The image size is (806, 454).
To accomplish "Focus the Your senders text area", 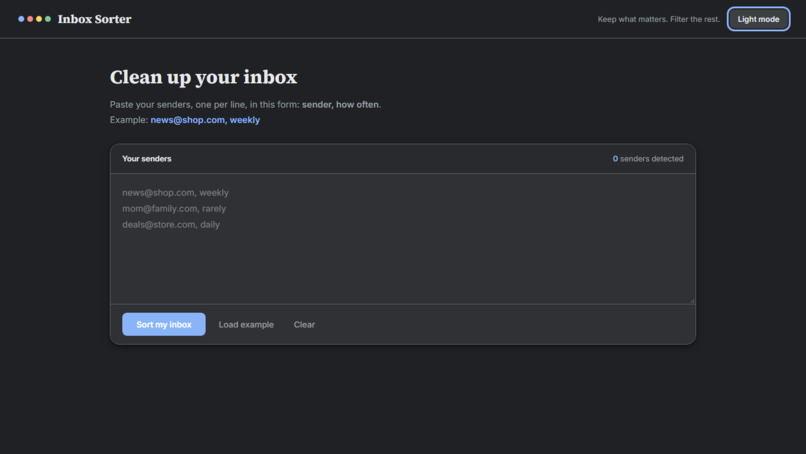I will coord(403,239).
